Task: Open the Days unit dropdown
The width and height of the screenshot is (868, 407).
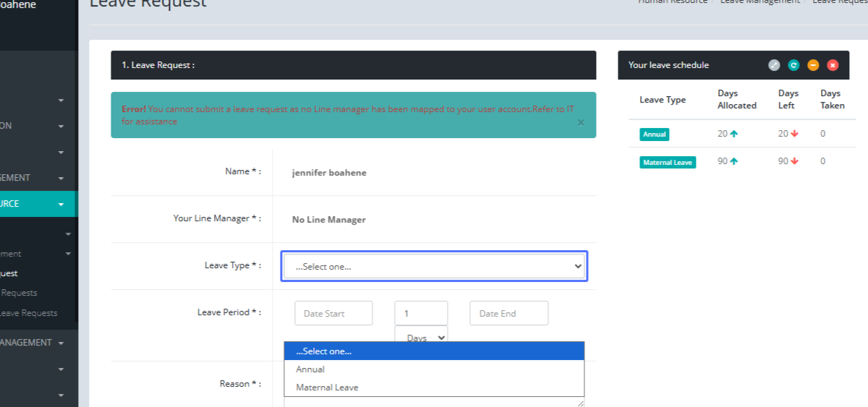Action: pos(421,337)
